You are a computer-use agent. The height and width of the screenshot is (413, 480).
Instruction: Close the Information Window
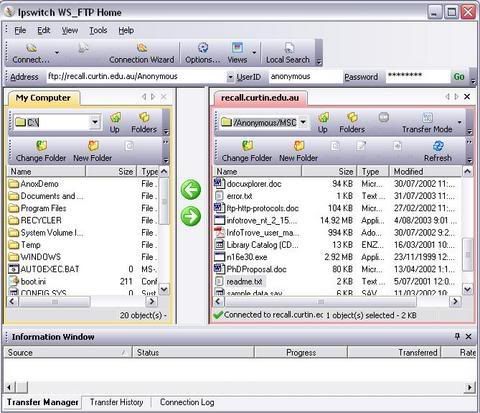coord(468,337)
